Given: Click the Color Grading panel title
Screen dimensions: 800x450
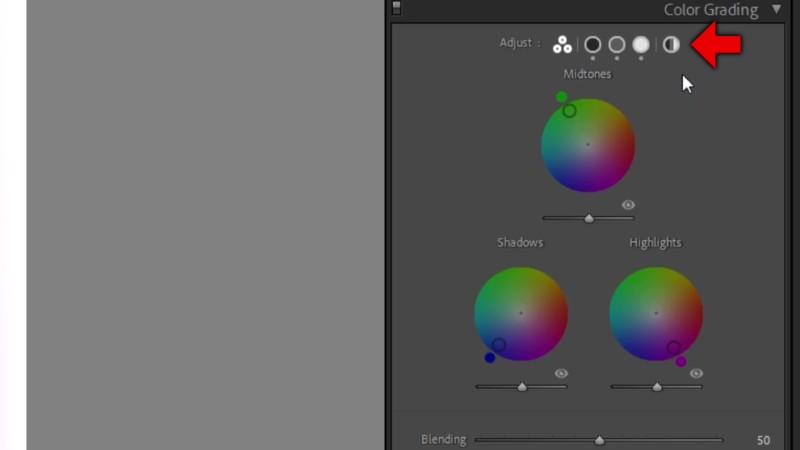Looking at the screenshot, I should tap(711, 10).
